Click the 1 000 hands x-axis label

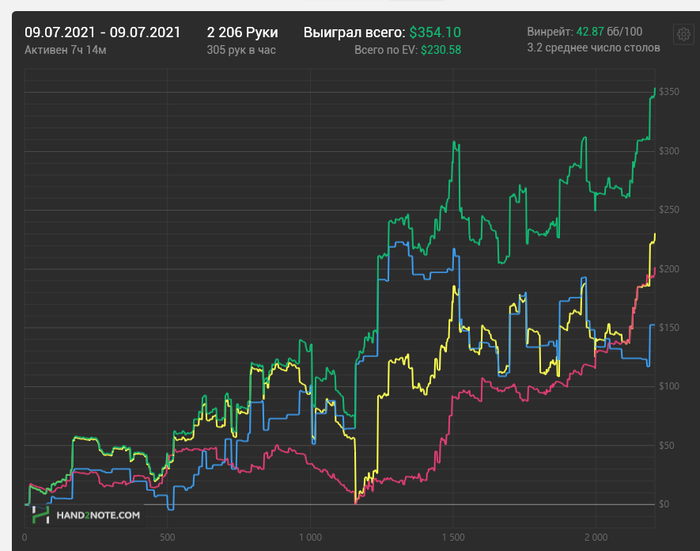(310, 537)
